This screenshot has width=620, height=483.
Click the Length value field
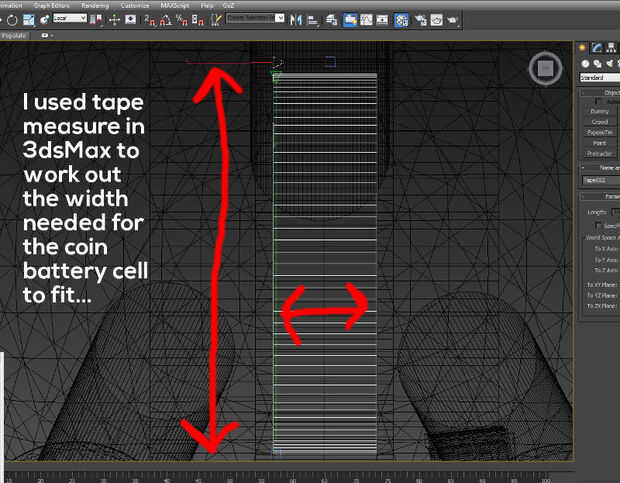pyautogui.click(x=616, y=212)
